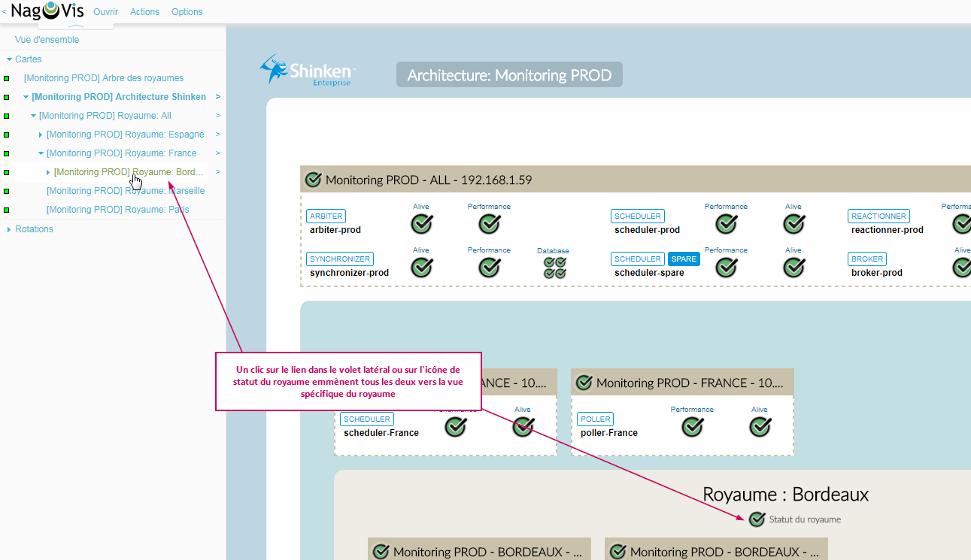
Task: Click the synchronizer-prod Database status icon
Action: [x=555, y=268]
